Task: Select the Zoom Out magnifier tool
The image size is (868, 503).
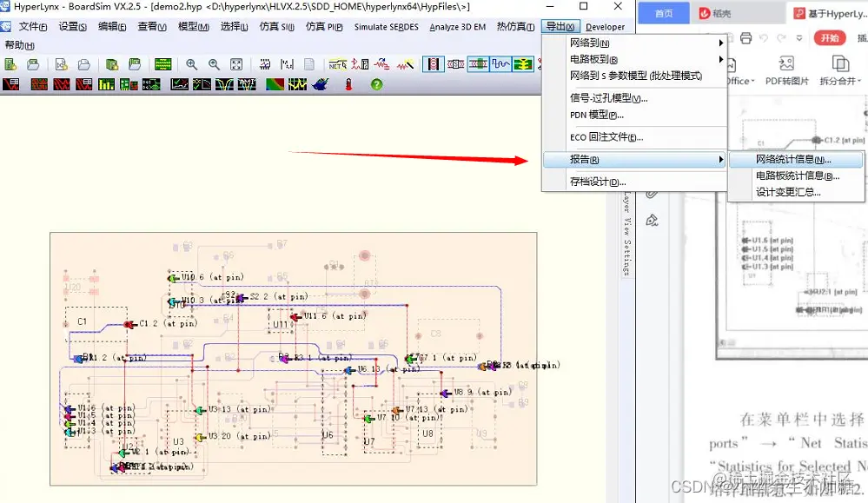Action: tap(212, 64)
